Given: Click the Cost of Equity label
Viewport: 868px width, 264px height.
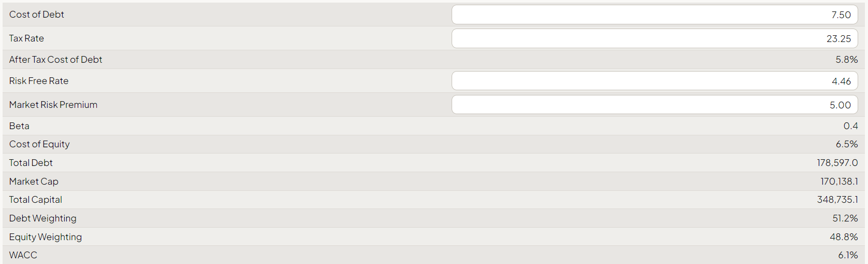Looking at the screenshot, I should click(39, 144).
